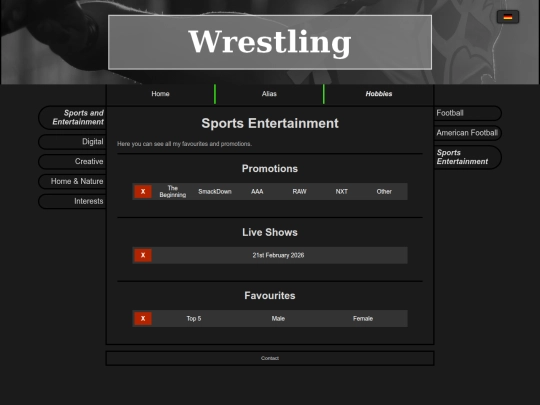Click the red X in the Promotions row

pyautogui.click(x=143, y=191)
